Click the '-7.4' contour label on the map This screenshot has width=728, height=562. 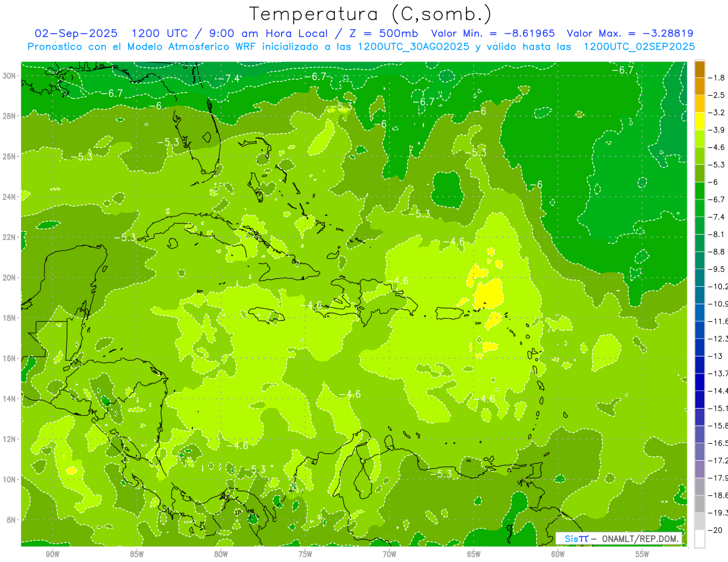229,78
